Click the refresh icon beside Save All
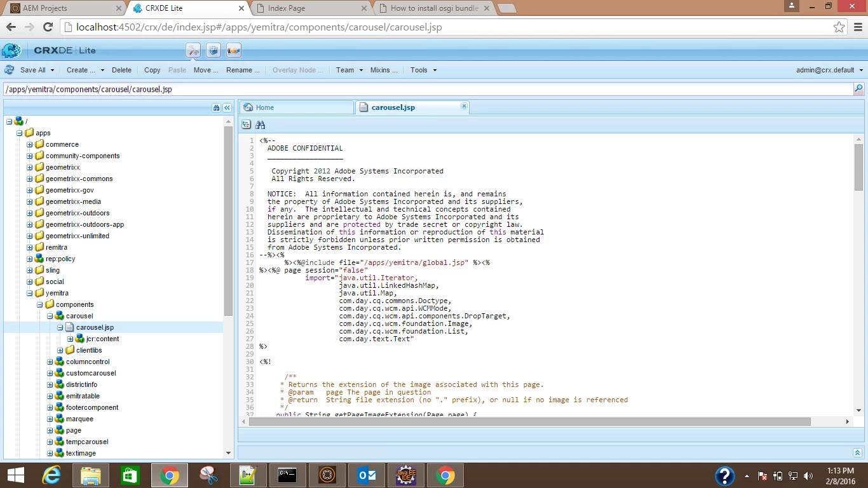The image size is (868, 488). pyautogui.click(x=10, y=70)
